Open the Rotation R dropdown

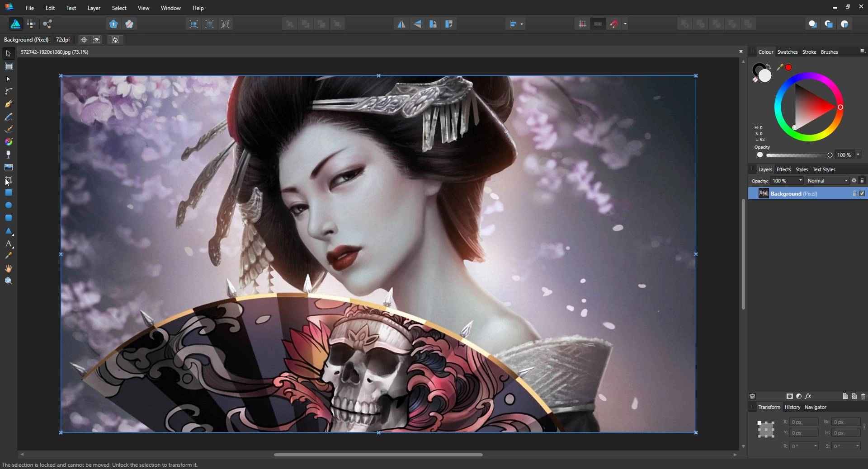(x=816, y=446)
